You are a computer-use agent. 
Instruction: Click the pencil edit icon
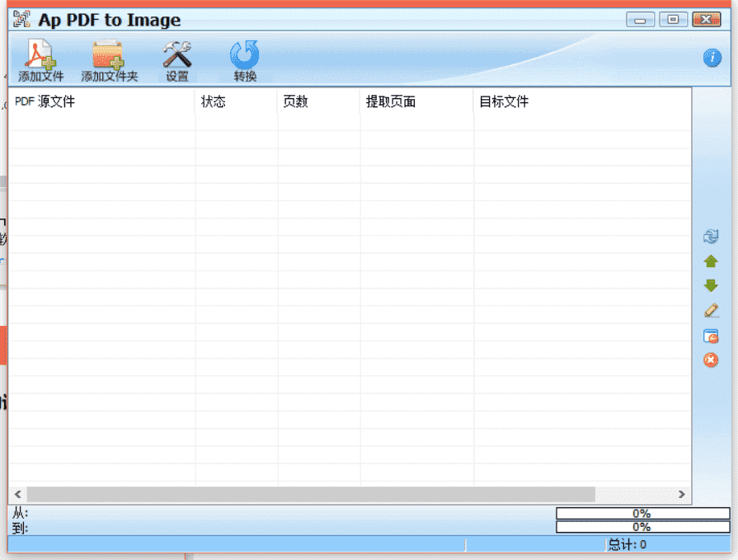tap(711, 310)
